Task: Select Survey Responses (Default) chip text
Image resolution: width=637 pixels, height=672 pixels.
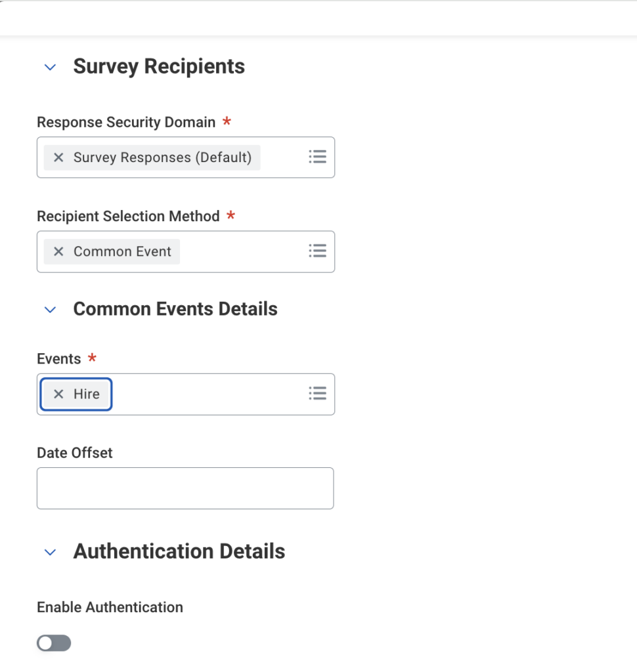Action: tap(162, 157)
